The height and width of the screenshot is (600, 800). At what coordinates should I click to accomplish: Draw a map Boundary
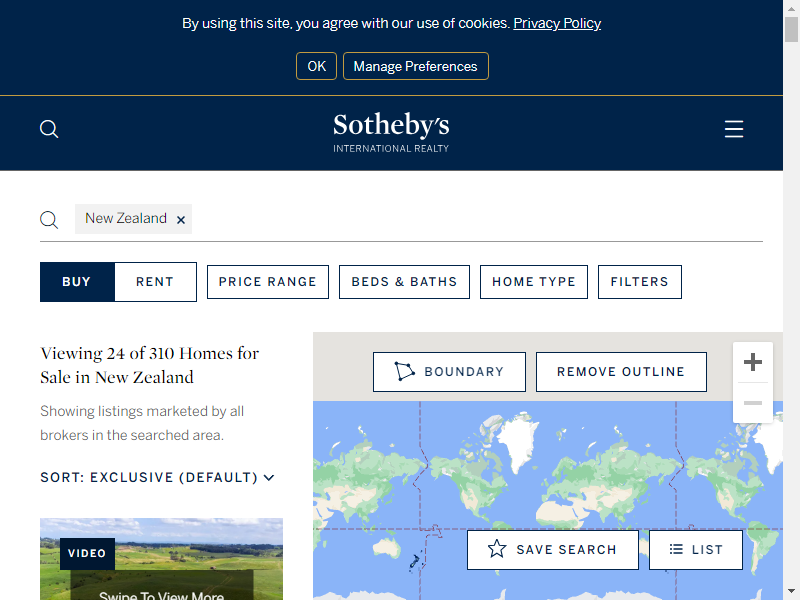click(x=449, y=372)
